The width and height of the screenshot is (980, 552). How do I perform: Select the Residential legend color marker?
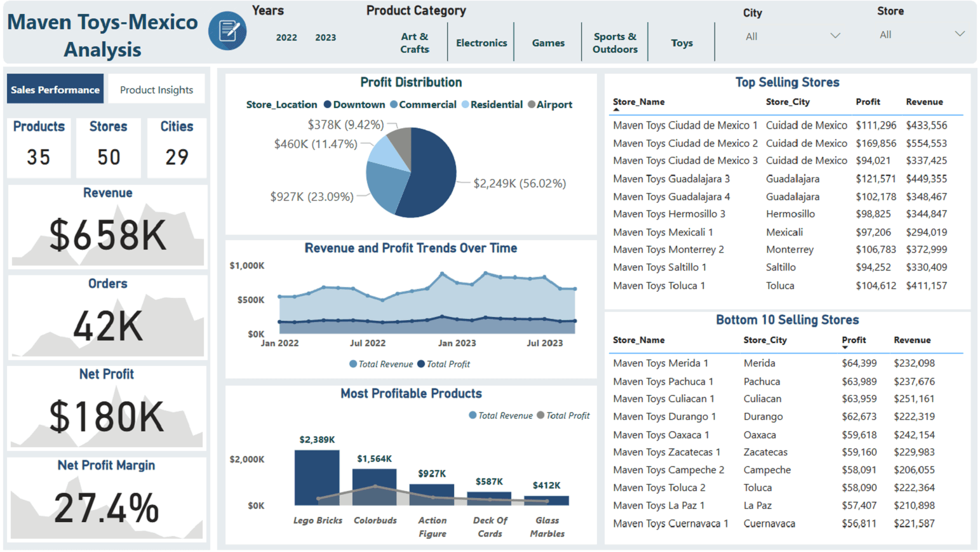pos(466,104)
